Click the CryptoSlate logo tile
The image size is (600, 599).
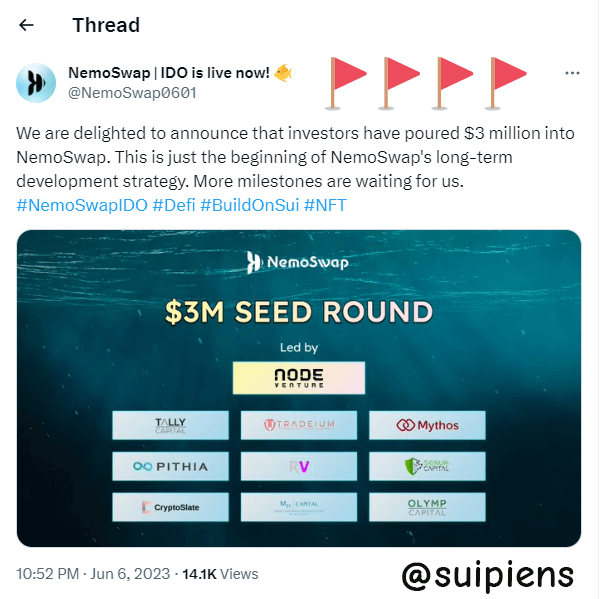(171, 507)
